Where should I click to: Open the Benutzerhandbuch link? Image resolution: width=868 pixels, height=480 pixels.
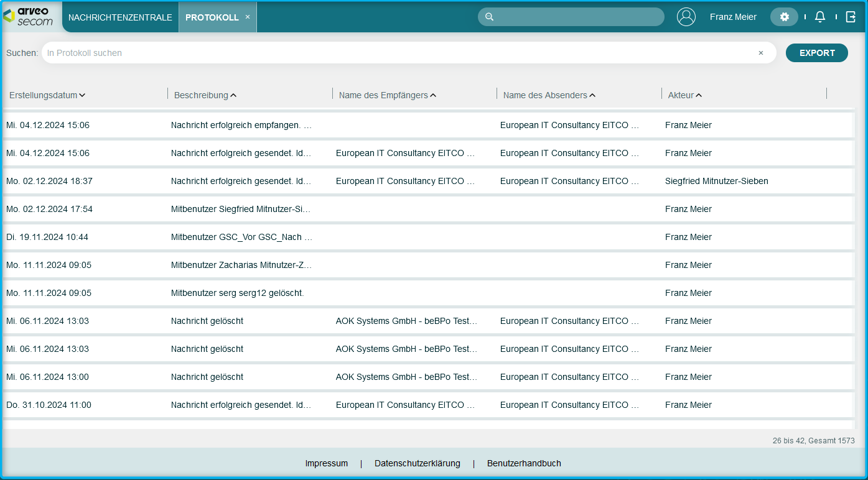pyautogui.click(x=524, y=463)
